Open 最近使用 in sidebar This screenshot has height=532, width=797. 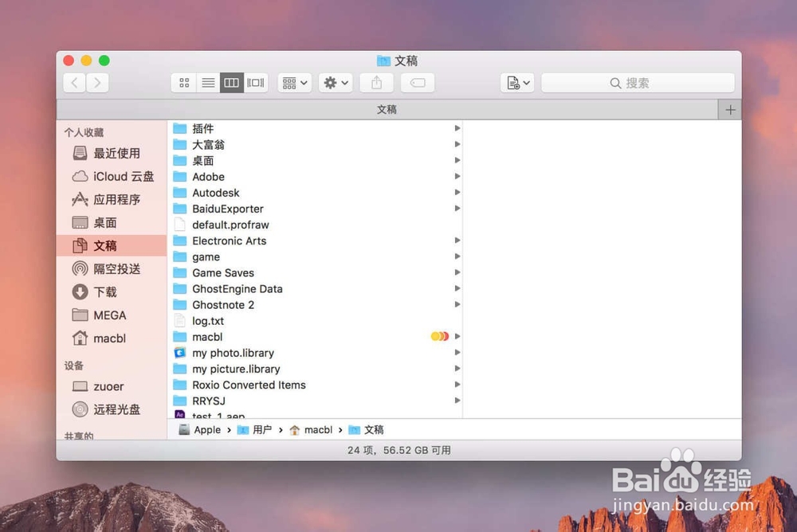[112, 153]
